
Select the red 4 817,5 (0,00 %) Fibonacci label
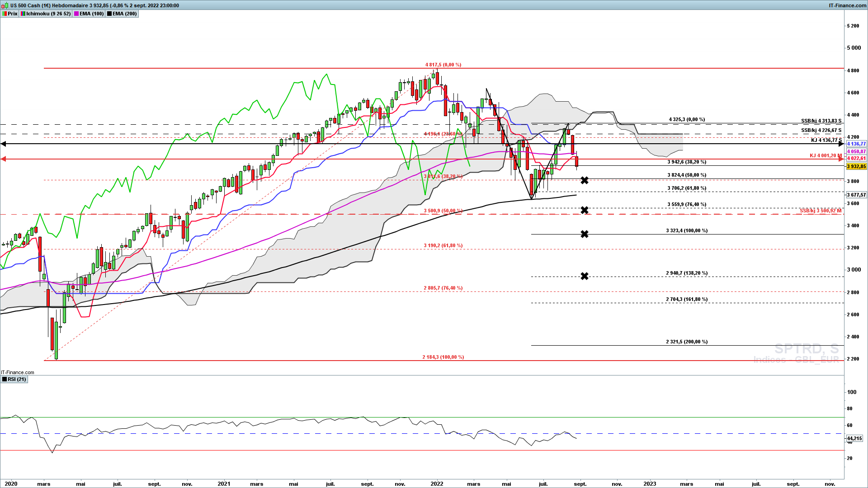pos(443,65)
